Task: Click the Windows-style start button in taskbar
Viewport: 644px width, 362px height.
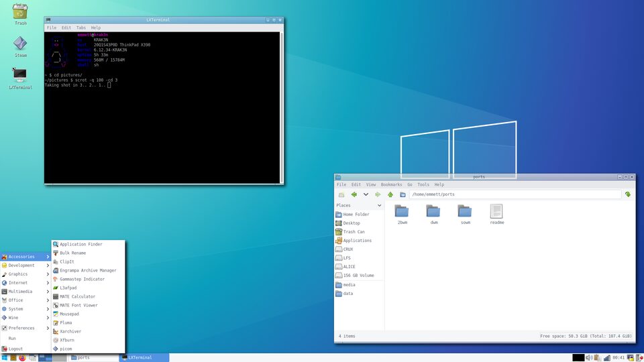Action: point(5,358)
